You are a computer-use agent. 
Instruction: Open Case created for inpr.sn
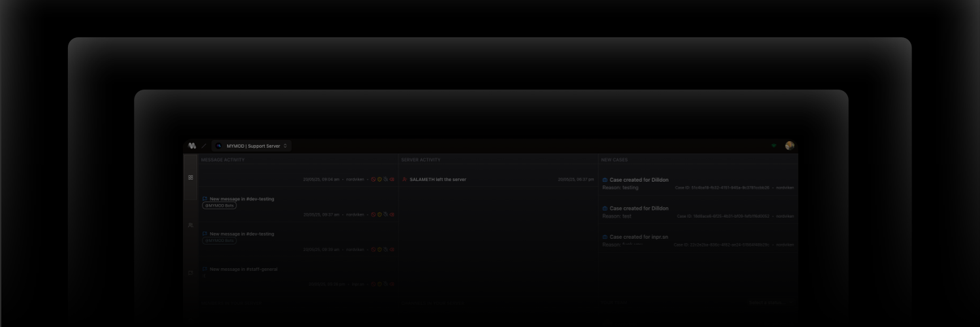(x=639, y=237)
